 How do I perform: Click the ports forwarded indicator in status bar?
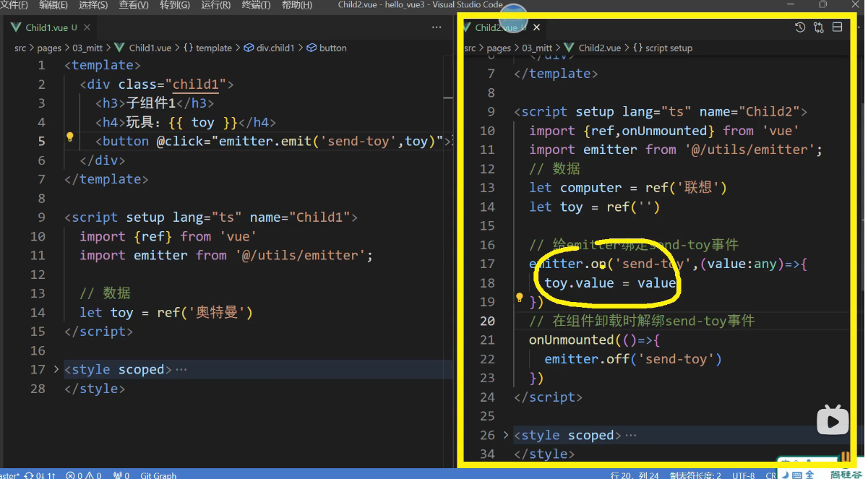(121, 475)
